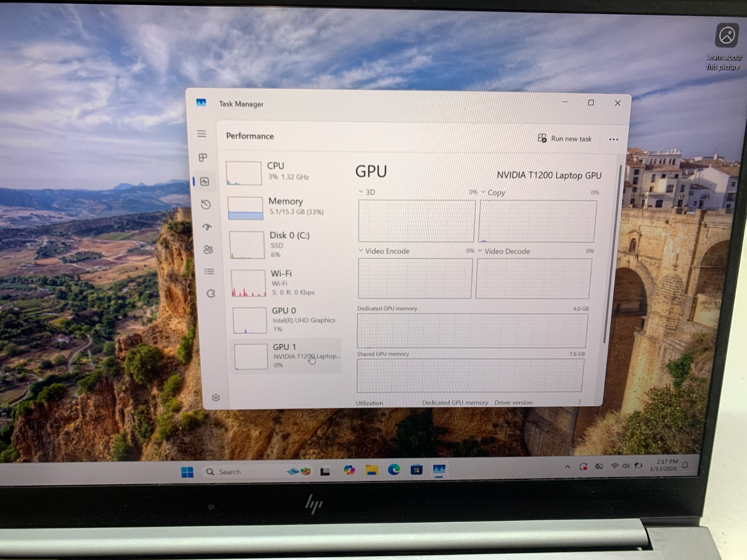747x560 pixels.
Task: Click the NVIDIA T1200 Laptop GPU title text
Action: [549, 175]
